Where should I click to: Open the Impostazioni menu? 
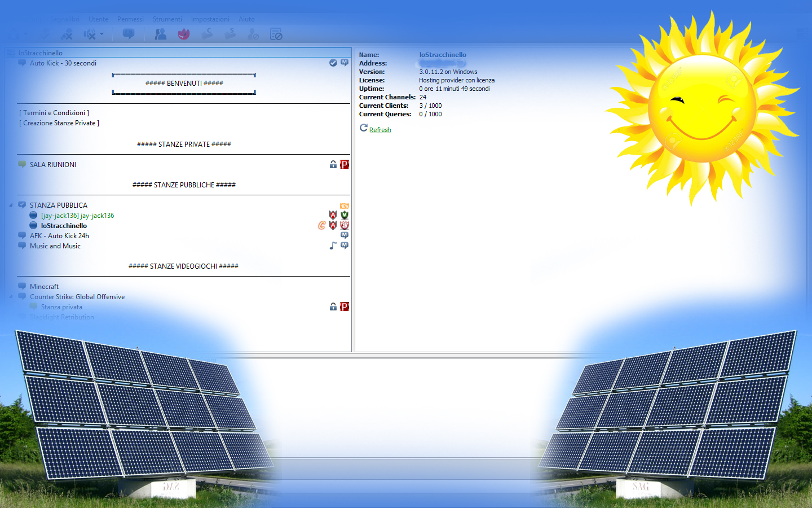point(210,19)
